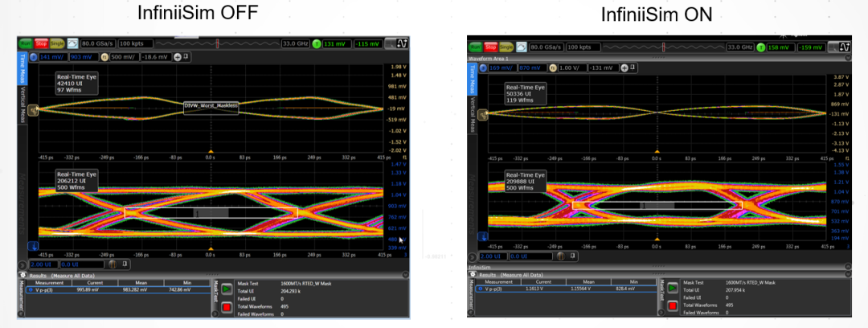Image resolution: width=868 pixels, height=328 pixels.
Task: Click the auto scale icon beside Single in the left scope
Action: tap(73, 43)
